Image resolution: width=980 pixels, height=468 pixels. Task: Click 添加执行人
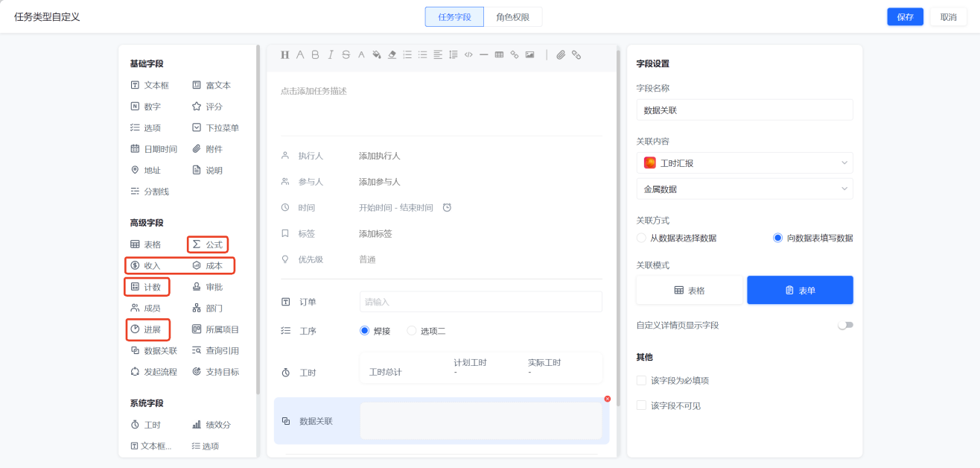pyautogui.click(x=380, y=156)
